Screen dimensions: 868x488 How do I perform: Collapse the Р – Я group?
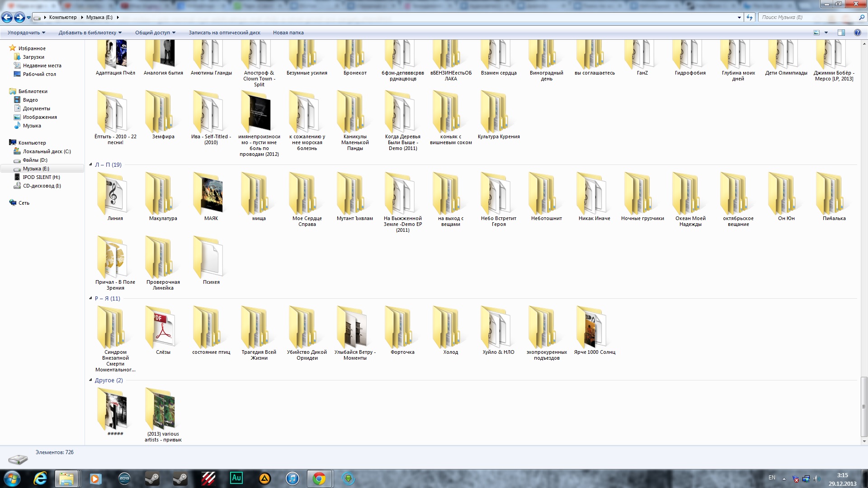90,298
